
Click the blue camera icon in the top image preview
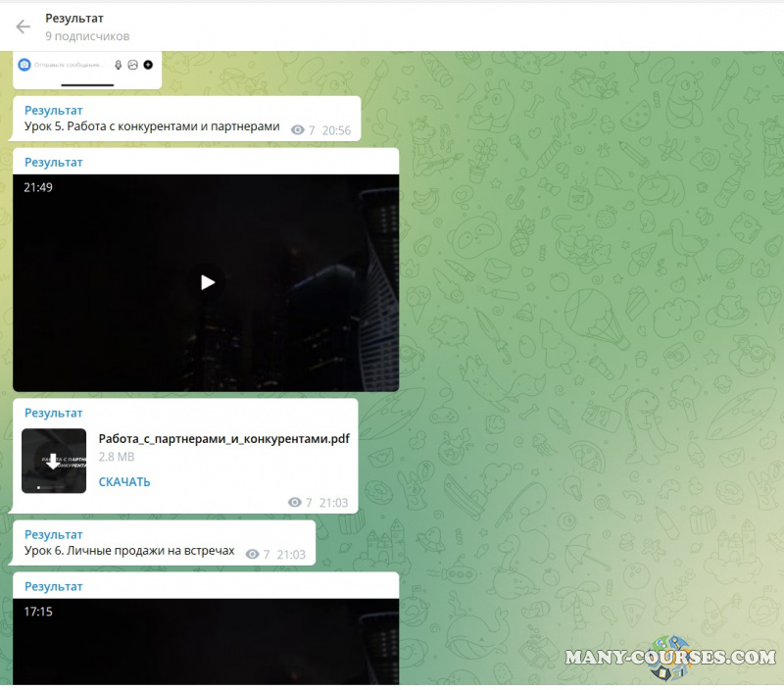pos(24,65)
